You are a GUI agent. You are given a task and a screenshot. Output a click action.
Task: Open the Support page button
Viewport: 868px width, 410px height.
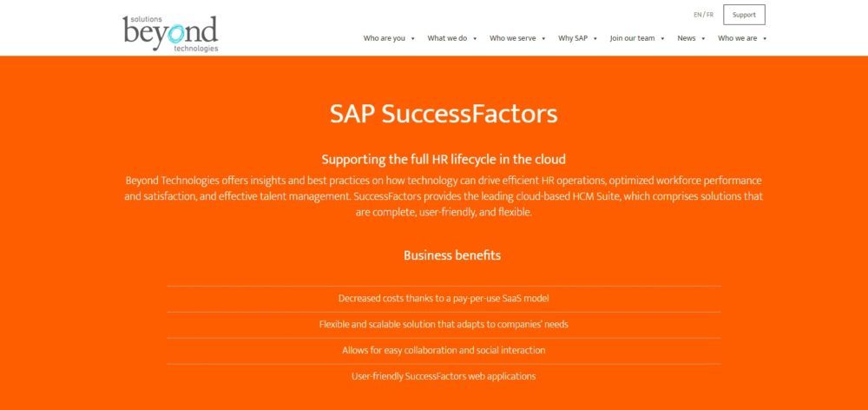(x=744, y=15)
